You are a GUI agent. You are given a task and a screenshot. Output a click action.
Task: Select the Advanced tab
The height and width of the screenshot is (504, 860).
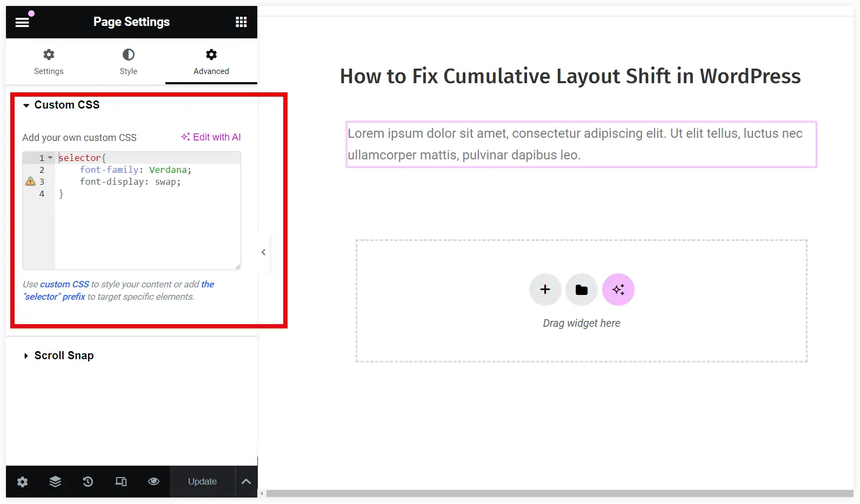coord(211,62)
